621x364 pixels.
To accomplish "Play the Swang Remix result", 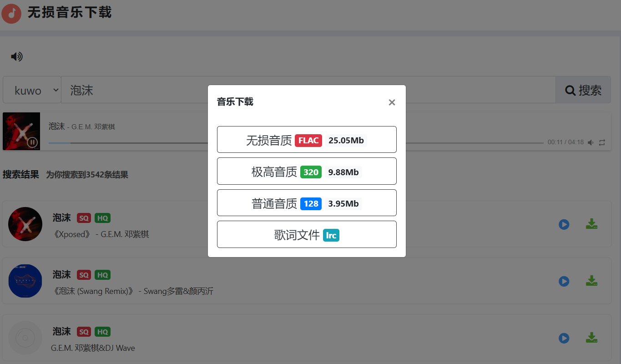I will (x=564, y=281).
